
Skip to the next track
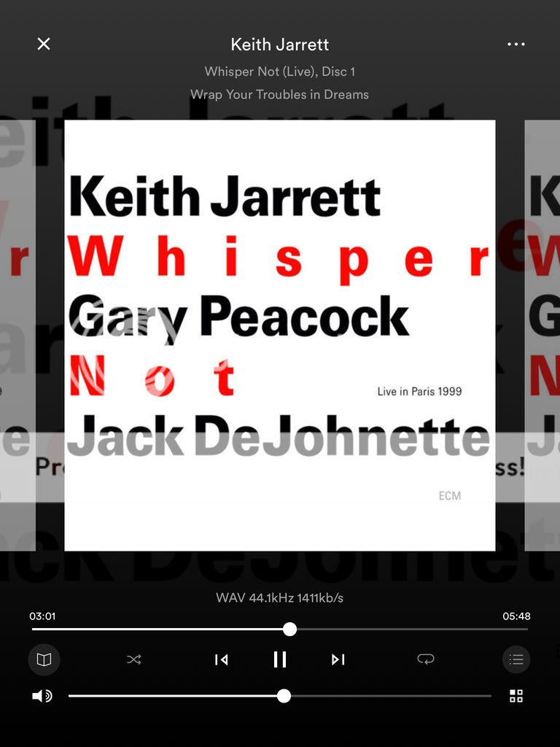pyautogui.click(x=338, y=659)
